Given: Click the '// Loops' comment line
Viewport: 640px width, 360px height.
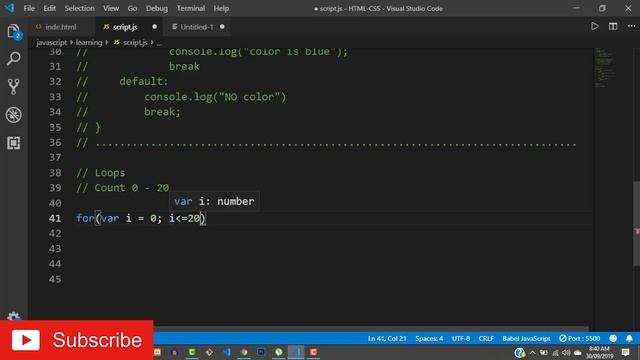Looking at the screenshot, I should [x=101, y=173].
